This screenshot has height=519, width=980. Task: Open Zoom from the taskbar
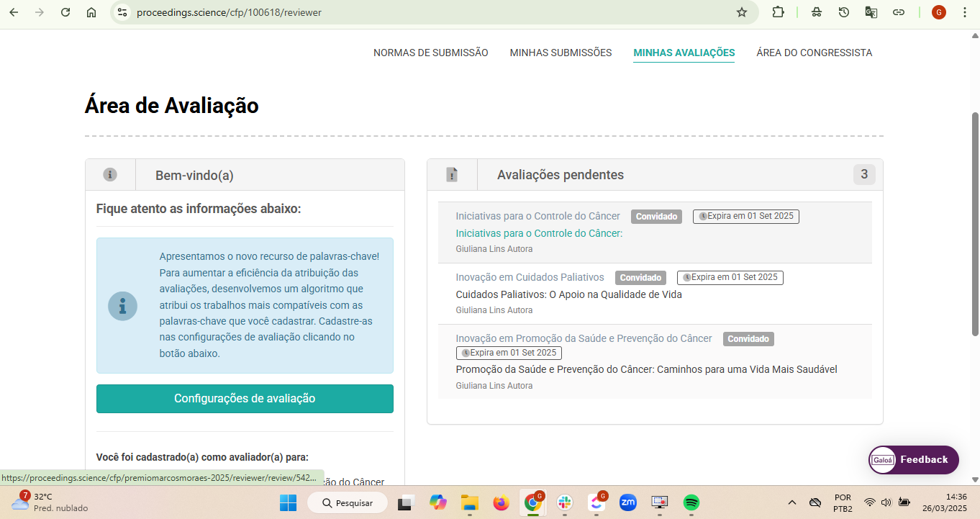(x=628, y=502)
